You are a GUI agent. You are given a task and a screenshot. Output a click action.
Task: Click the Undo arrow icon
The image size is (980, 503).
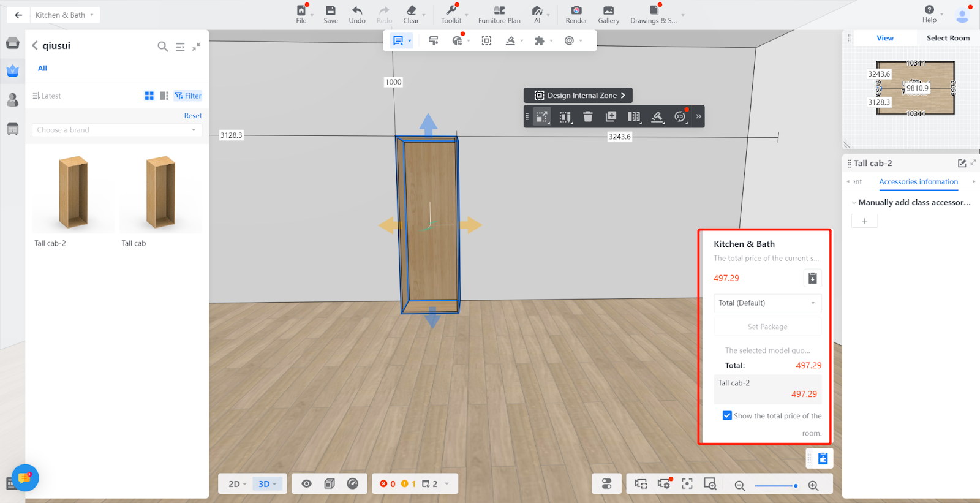tap(357, 10)
